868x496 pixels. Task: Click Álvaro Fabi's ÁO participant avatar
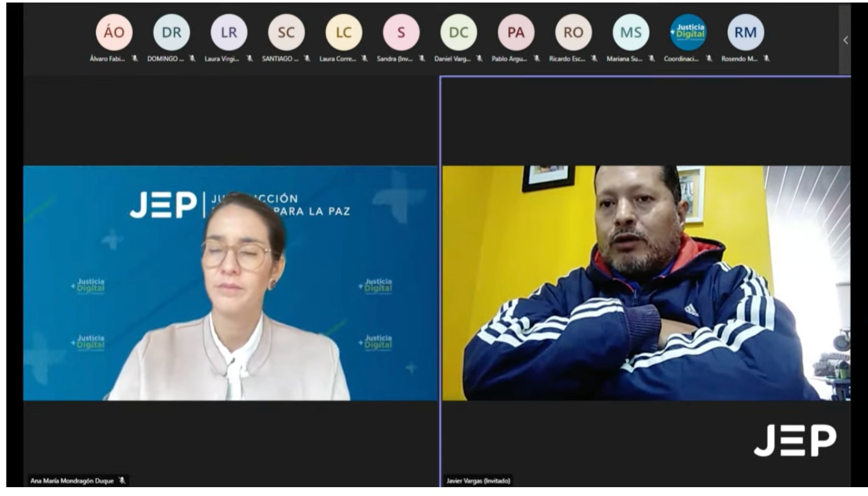[114, 32]
